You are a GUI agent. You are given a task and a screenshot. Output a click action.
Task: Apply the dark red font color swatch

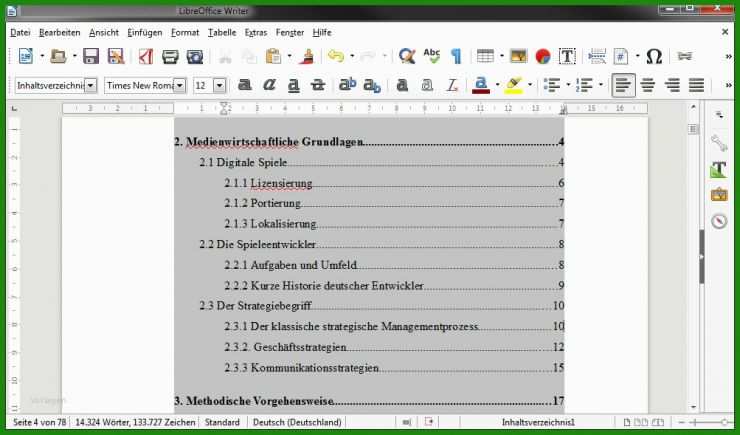pyautogui.click(x=481, y=85)
